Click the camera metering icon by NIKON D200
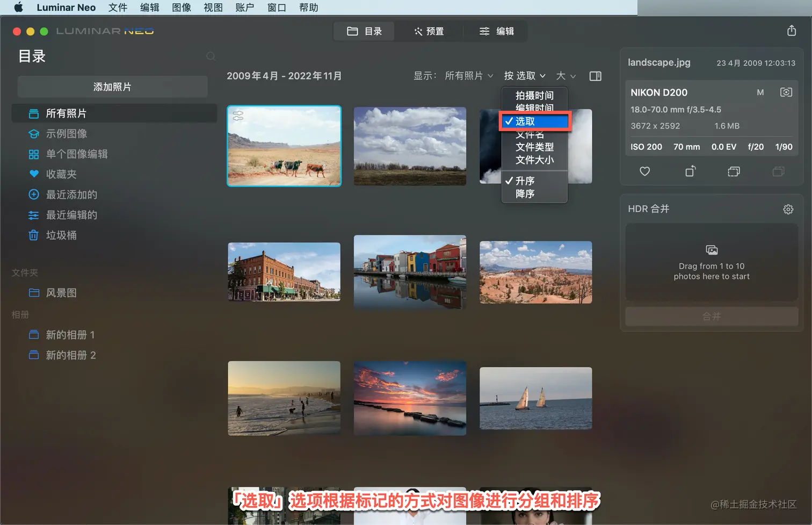The height and width of the screenshot is (525, 812). point(786,92)
